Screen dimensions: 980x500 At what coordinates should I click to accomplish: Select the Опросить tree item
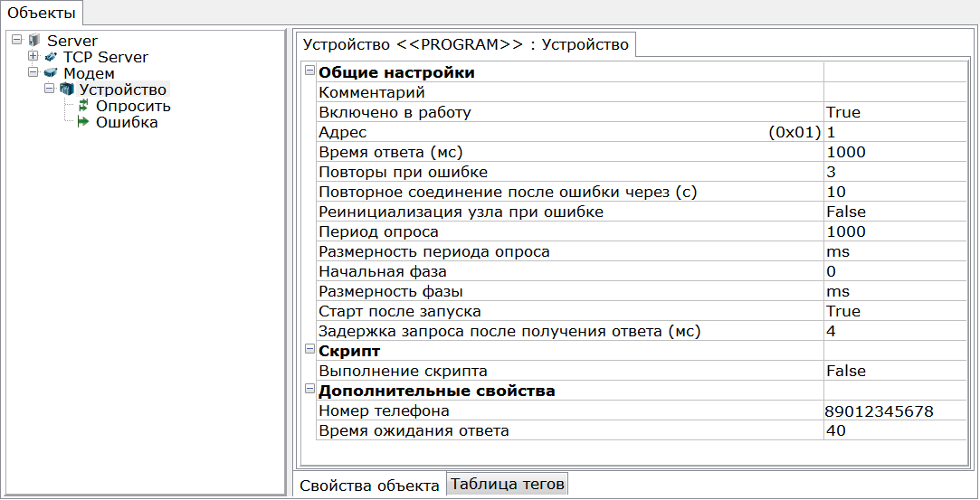[133, 106]
